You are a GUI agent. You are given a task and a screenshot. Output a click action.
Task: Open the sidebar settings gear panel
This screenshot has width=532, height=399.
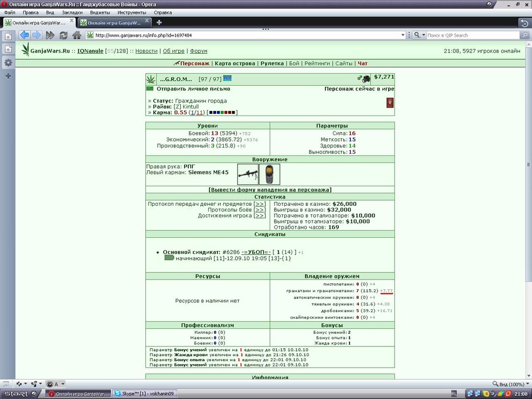[x=8, y=63]
